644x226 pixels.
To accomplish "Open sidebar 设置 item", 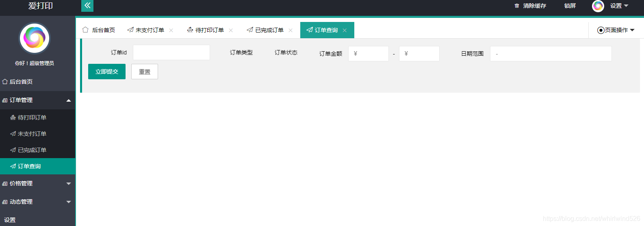I will [38, 220].
